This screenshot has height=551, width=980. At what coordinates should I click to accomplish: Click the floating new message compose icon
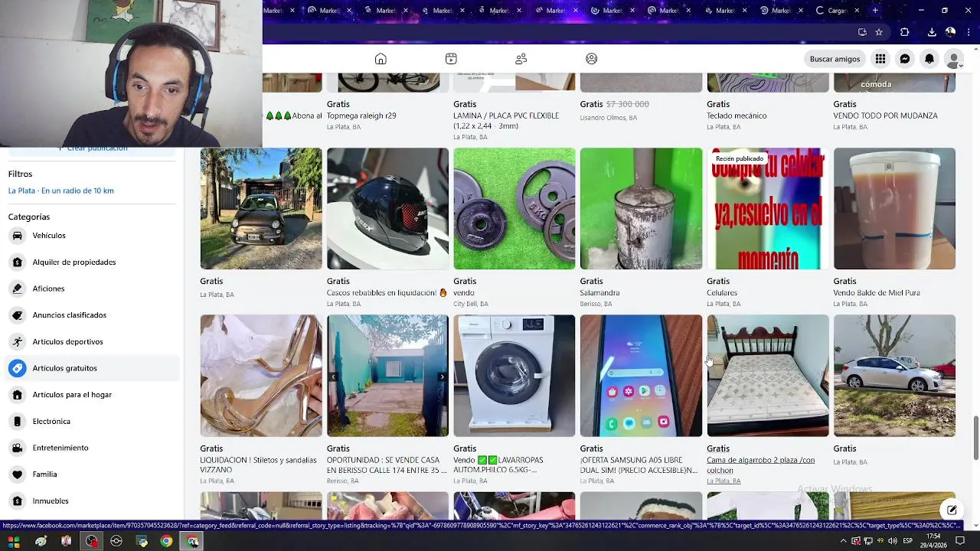[x=951, y=510]
